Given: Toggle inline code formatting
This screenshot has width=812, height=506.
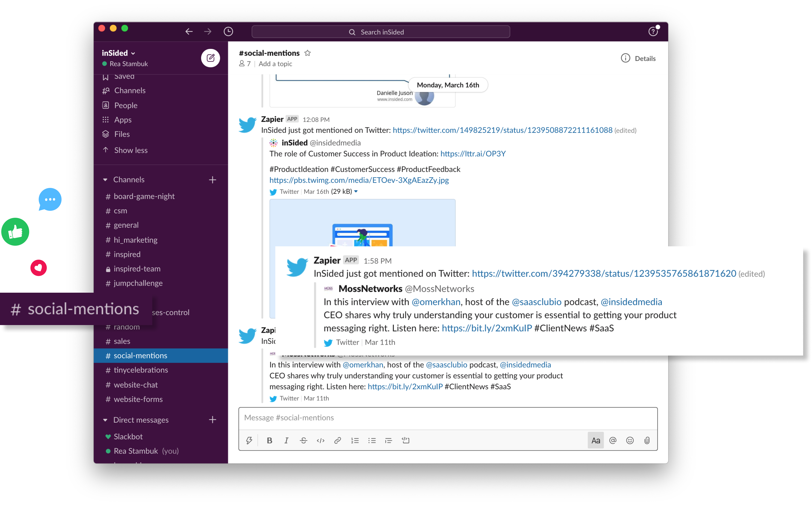Looking at the screenshot, I should pos(321,440).
